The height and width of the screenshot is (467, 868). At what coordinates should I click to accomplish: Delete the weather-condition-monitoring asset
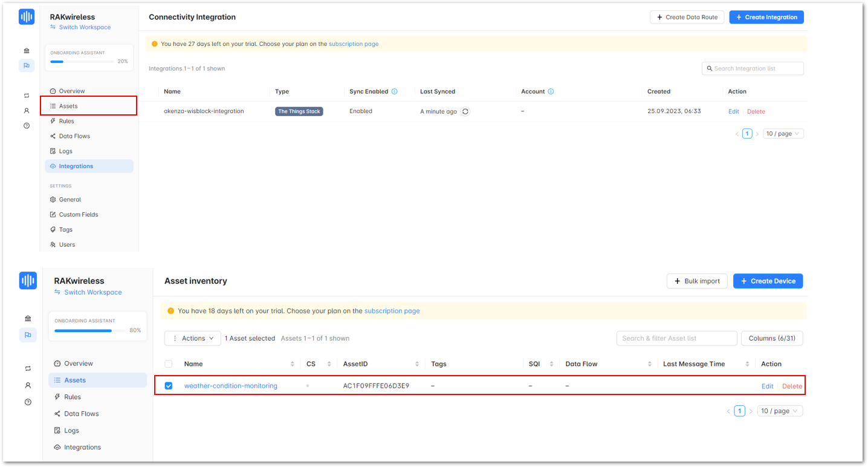tap(792, 386)
